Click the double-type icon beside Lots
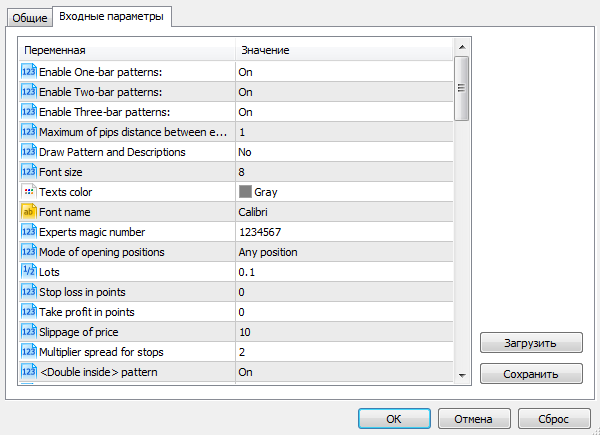The height and width of the screenshot is (435, 600). [28, 272]
